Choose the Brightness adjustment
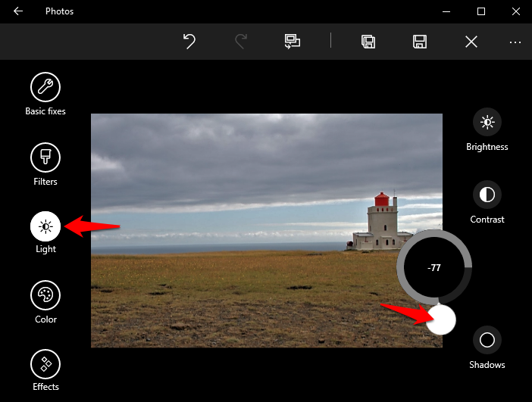The height and width of the screenshot is (402, 532). pyautogui.click(x=487, y=122)
